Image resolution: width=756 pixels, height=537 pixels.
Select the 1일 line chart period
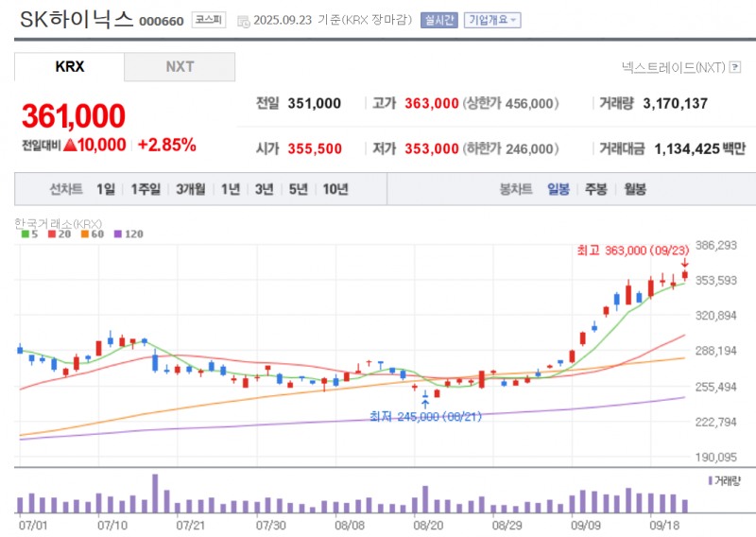coord(106,189)
